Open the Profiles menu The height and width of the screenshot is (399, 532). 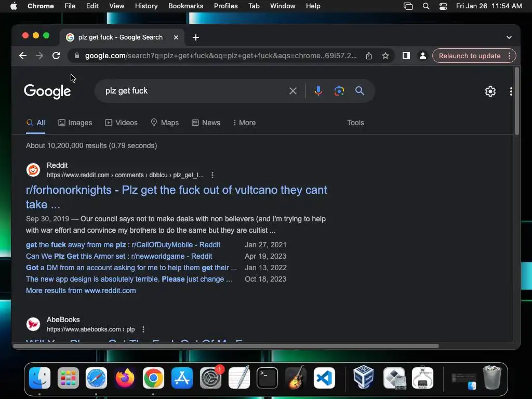pos(225,6)
